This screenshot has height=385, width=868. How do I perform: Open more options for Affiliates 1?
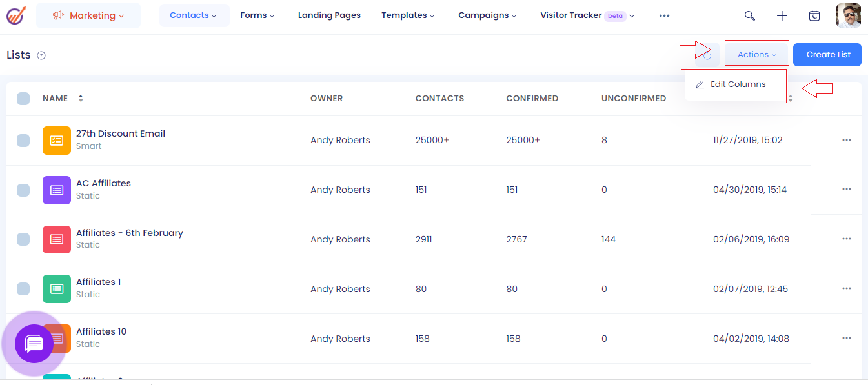(x=847, y=288)
